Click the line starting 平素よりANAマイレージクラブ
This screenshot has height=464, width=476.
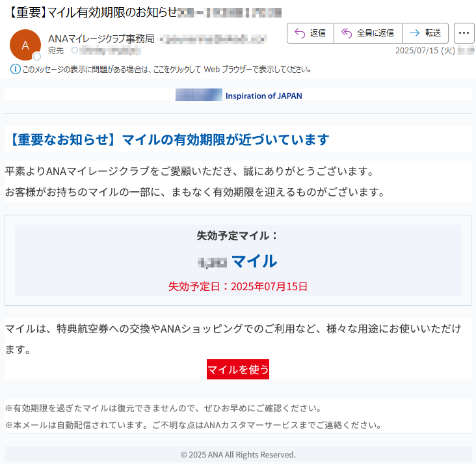(189, 171)
